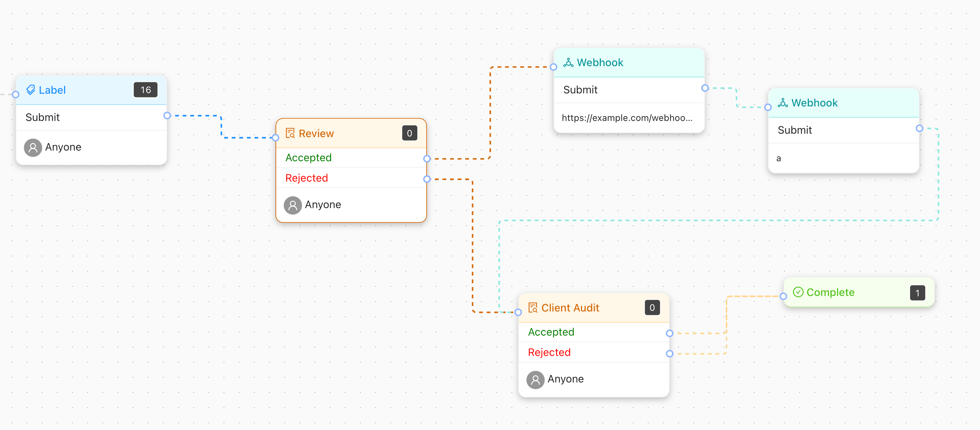Click the Client Audit Anyone avatar icon

(535, 379)
